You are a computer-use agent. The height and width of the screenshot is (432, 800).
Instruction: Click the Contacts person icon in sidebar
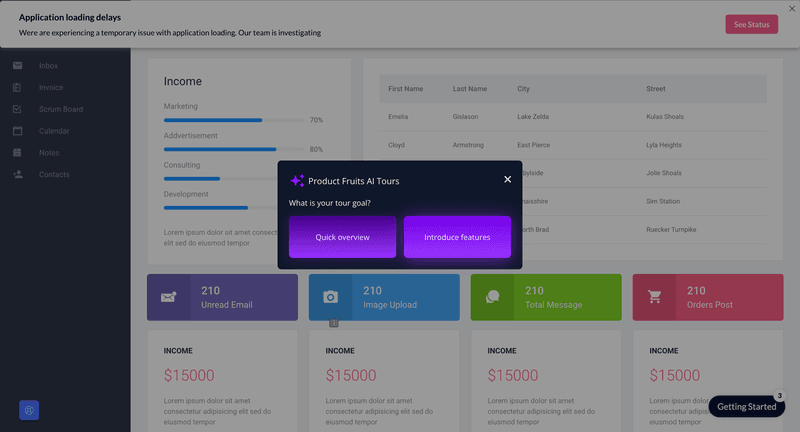(x=18, y=175)
